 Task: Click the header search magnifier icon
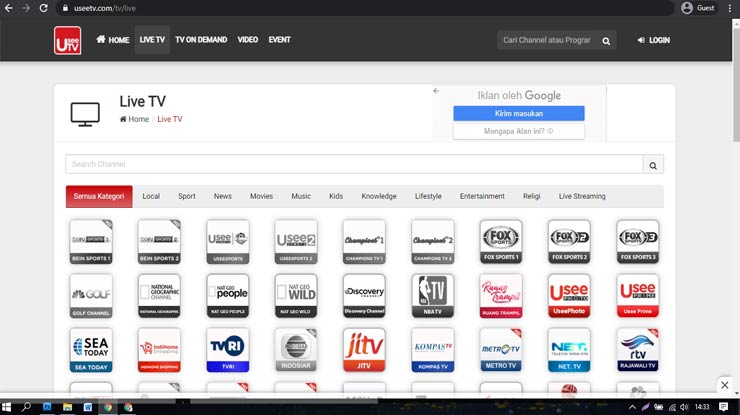(606, 41)
